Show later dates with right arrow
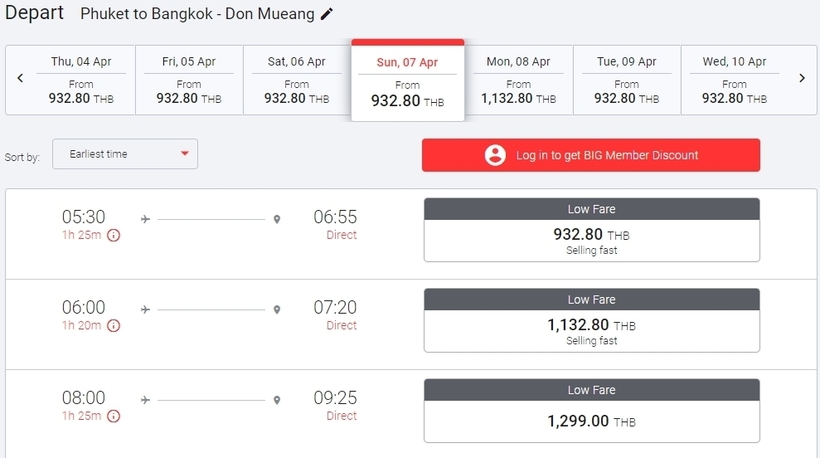The height and width of the screenshot is (458, 820). pos(802,78)
